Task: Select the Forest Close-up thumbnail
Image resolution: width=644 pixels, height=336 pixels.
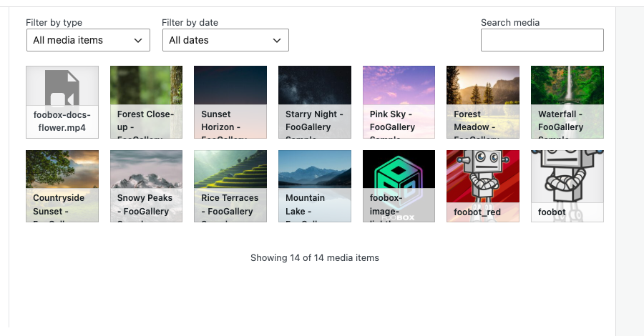Action: click(146, 102)
